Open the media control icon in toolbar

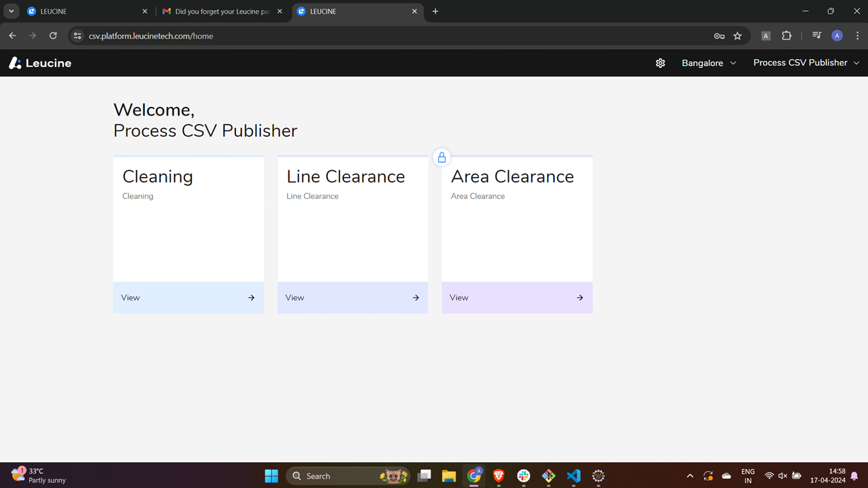pos(817,35)
